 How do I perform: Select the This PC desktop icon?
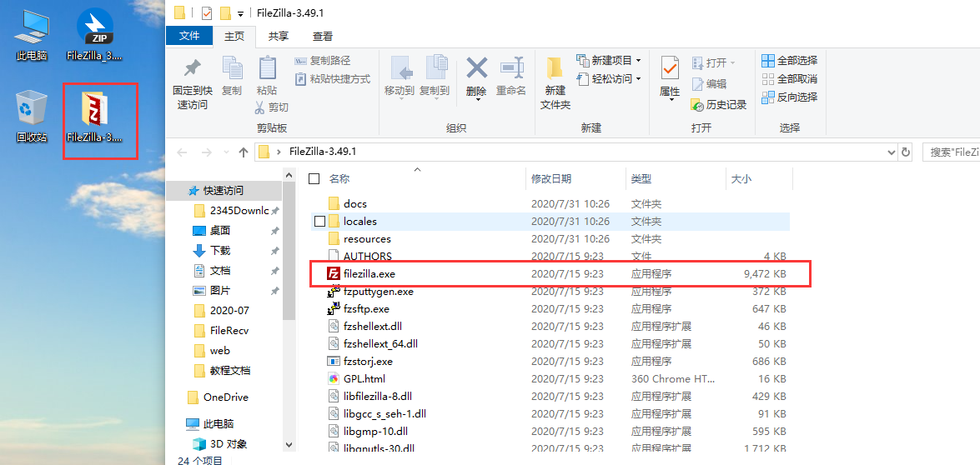[x=31, y=35]
